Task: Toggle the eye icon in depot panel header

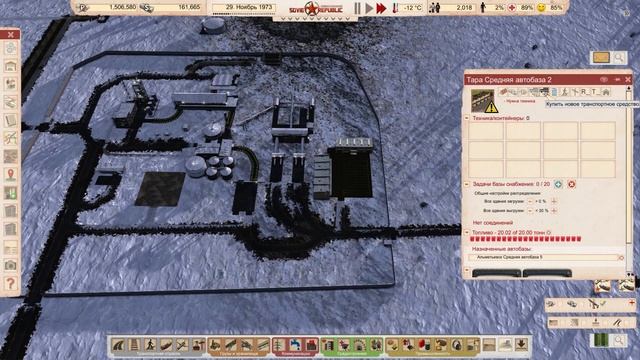Action: [604, 80]
